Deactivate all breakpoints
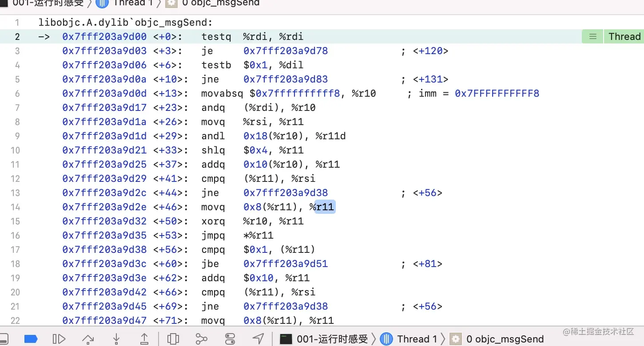This screenshot has width=644, height=346. 31,338
